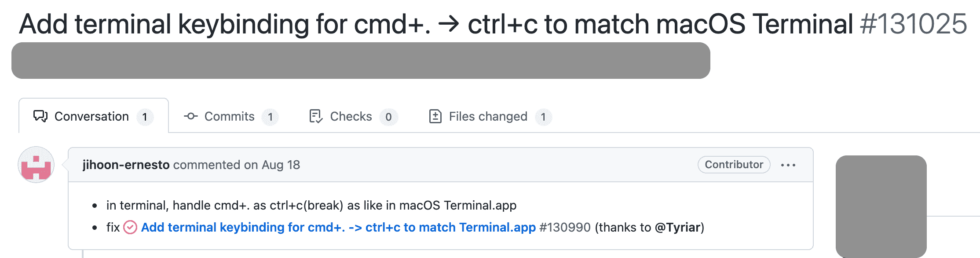Open the Files changed tab

488,116
